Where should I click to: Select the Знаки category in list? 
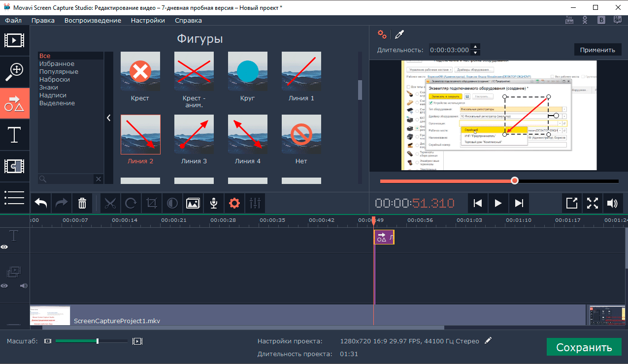pos(49,87)
